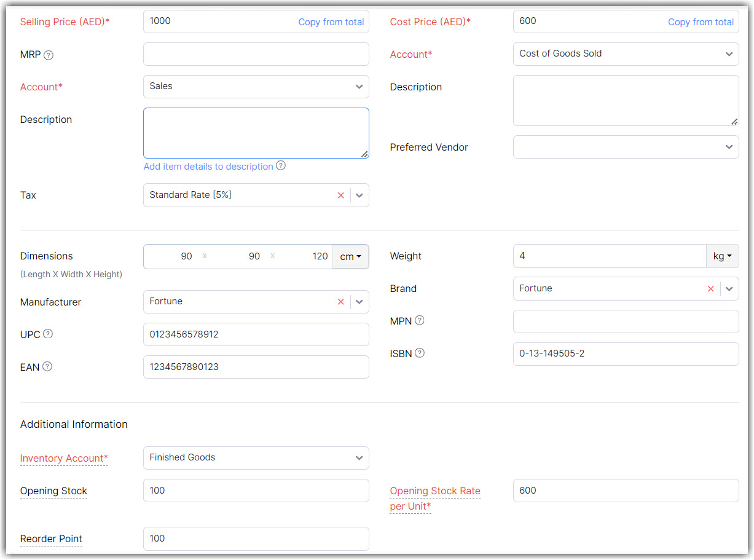This screenshot has width=754, height=560.
Task: Expand the Cost of Goods Sold dropdown
Action: [729, 54]
